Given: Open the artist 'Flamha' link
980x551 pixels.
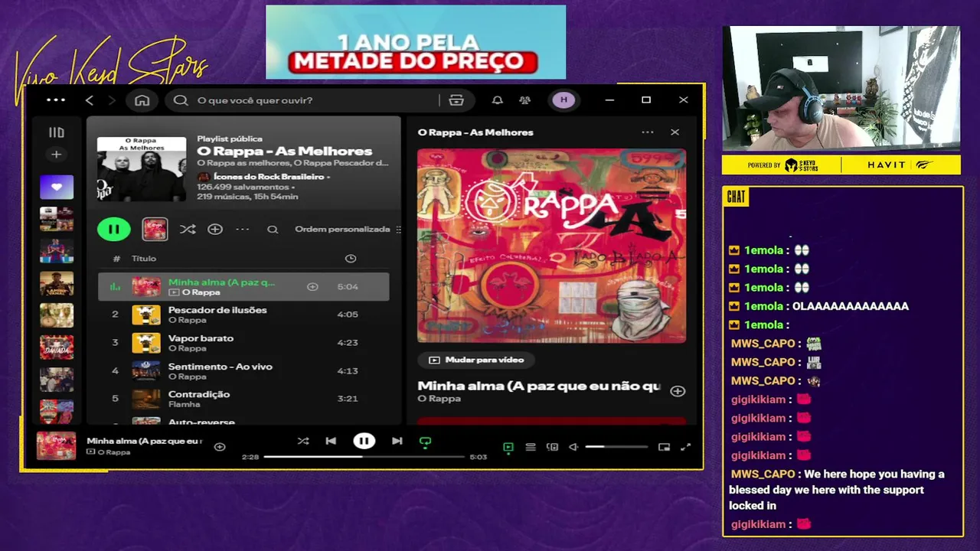Looking at the screenshot, I should point(184,404).
